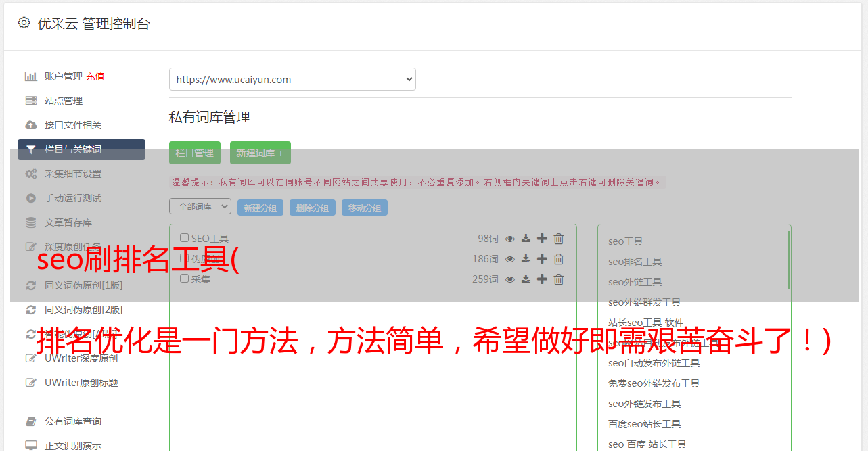Select keyword seo自动发布外链工具

point(654,363)
